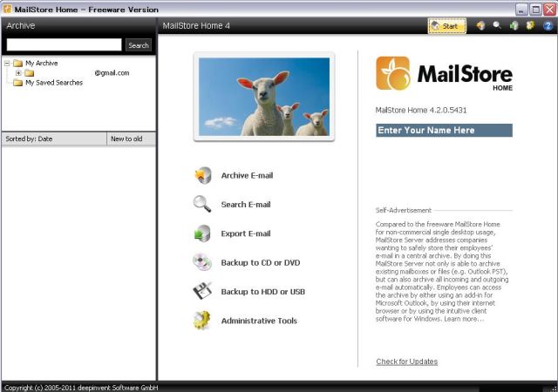Click the copyright deepinvent Software GmbH status text
Viewport: 558px width, 392px height.
[x=81, y=388]
